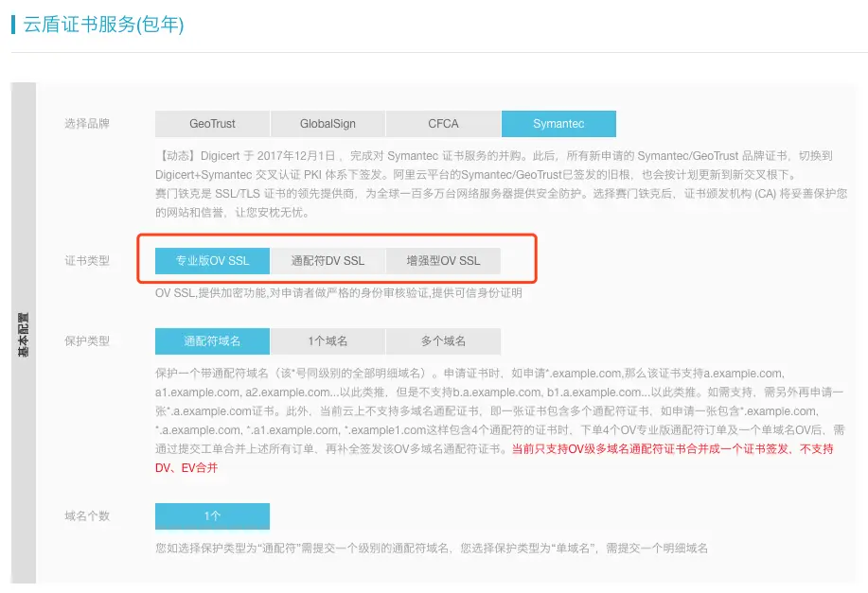Choose 专业版OV SSL certificate type
868x593 pixels.
click(212, 260)
